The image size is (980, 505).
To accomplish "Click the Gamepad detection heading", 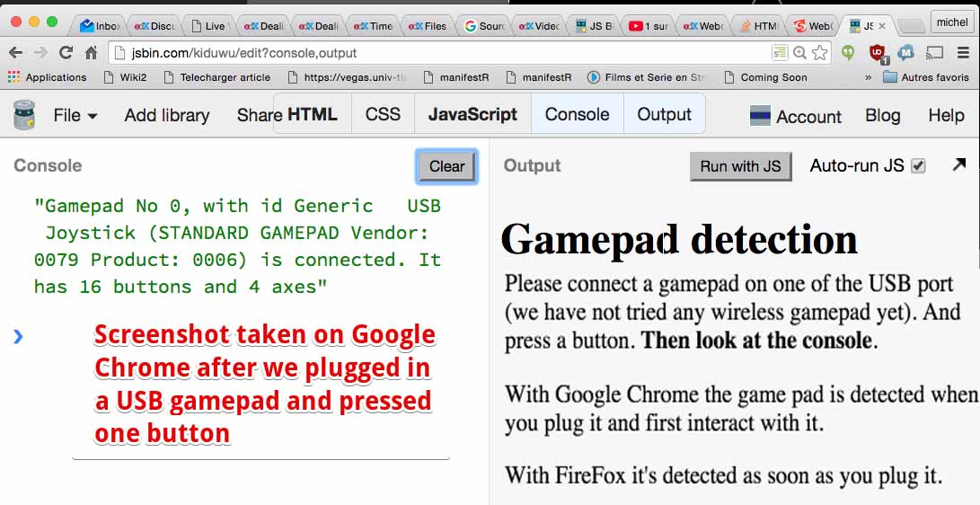I will tap(679, 239).
